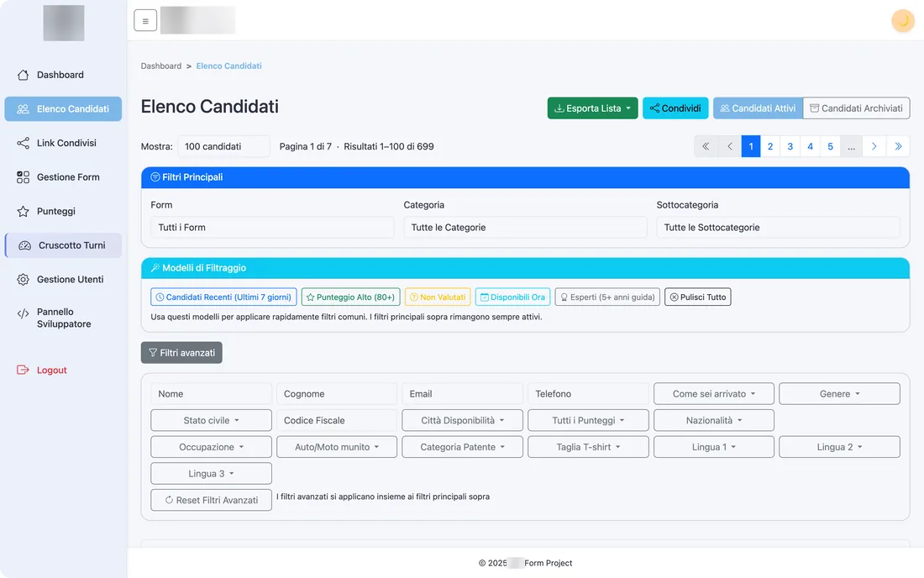Click the pagination ellipsis button
Screen dimensions: 924x578
(x=852, y=146)
